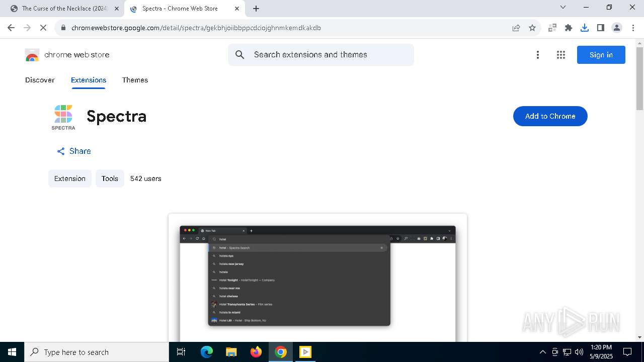Click the browser forward arrow
The image size is (644, 362).
coord(27,28)
